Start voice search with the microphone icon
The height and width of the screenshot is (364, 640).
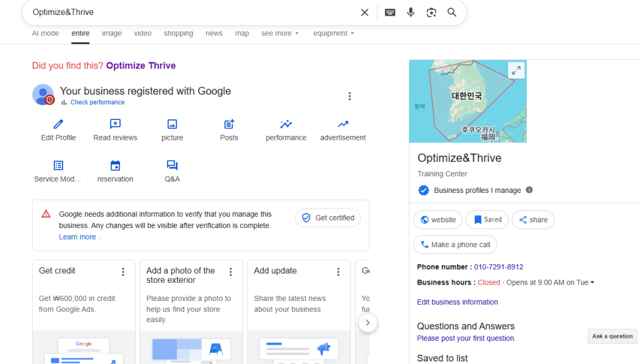tap(411, 12)
